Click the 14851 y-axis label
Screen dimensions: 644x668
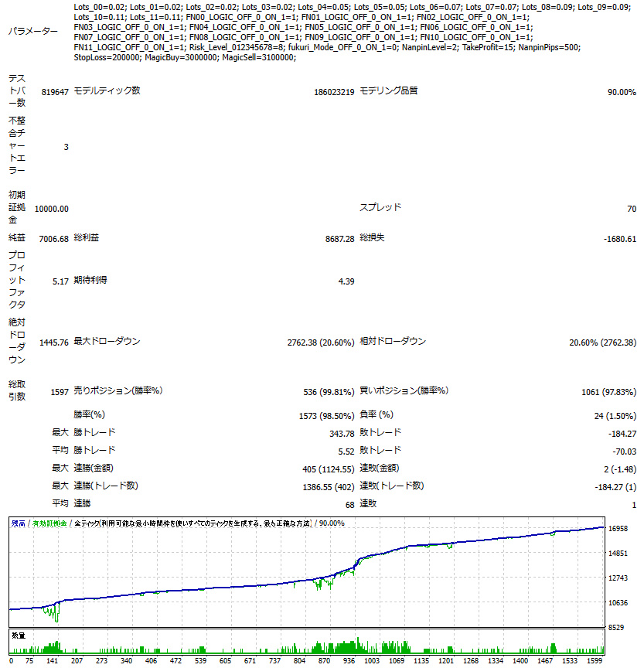coord(618,554)
